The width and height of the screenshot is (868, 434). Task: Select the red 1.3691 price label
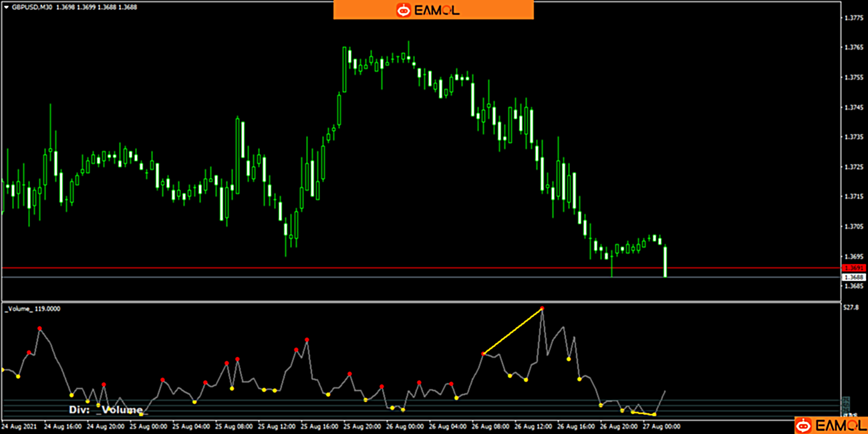point(853,268)
